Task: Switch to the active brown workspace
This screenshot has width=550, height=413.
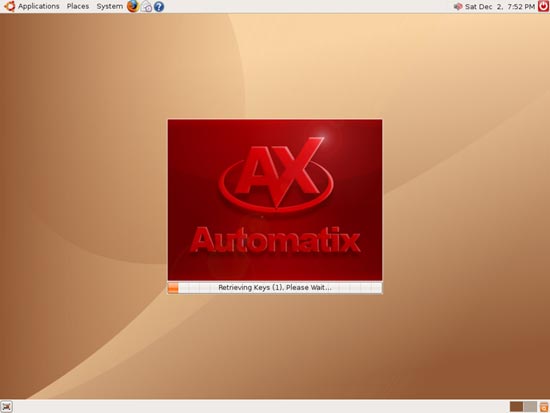Action: point(516,407)
